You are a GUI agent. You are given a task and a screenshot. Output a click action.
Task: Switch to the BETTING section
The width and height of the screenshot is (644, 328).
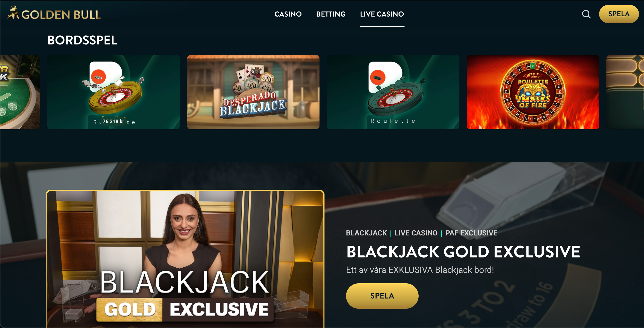coord(331,14)
